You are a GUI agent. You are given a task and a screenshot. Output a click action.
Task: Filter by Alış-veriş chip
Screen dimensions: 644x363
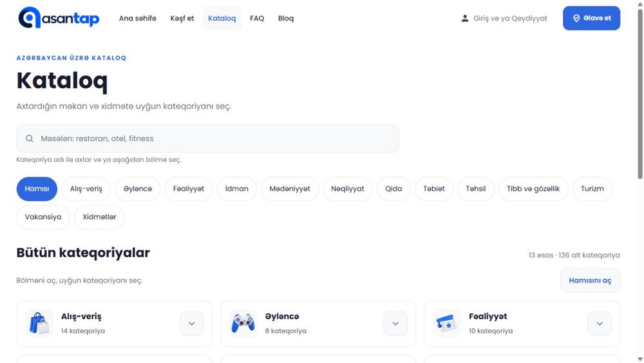pos(86,189)
